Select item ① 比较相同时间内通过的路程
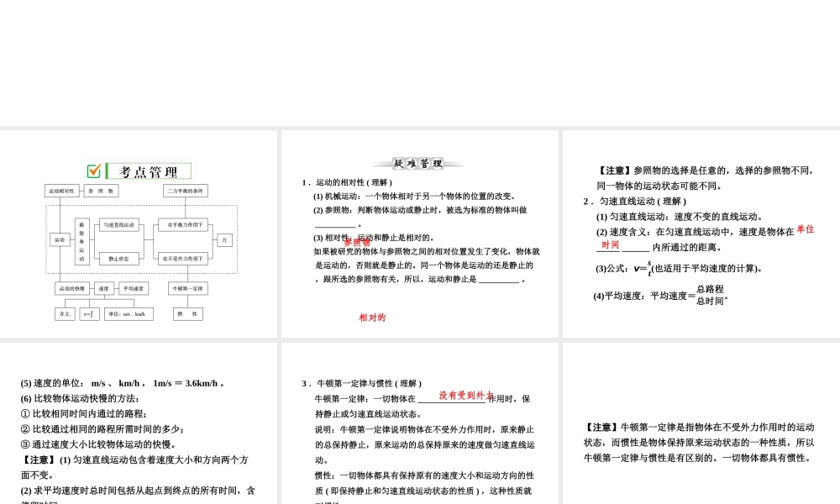840x504 pixels. [x=84, y=413]
